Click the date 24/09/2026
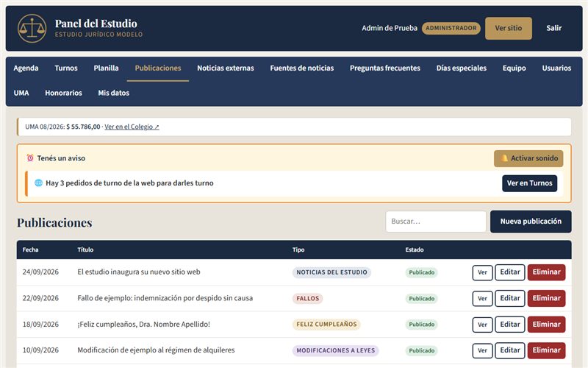The width and height of the screenshot is (588, 368). point(40,272)
